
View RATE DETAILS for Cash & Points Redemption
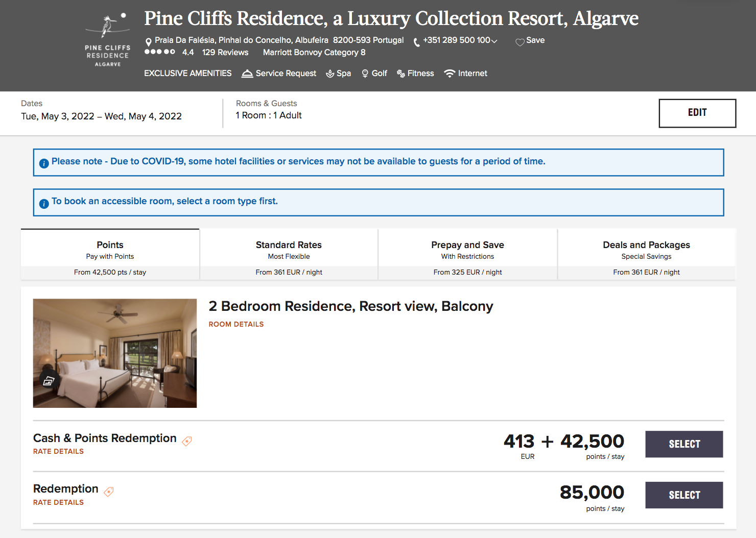[x=58, y=451]
